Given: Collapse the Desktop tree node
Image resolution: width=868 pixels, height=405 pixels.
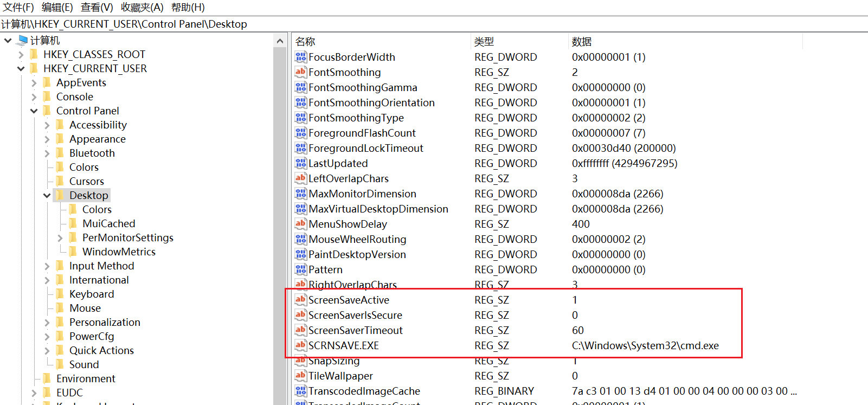Looking at the screenshot, I should (47, 196).
